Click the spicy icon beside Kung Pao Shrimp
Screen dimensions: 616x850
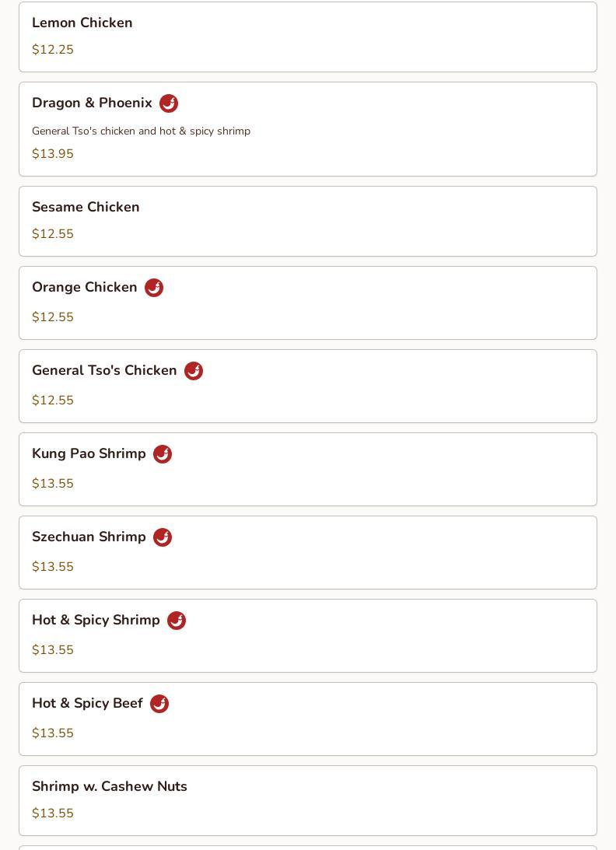(163, 453)
